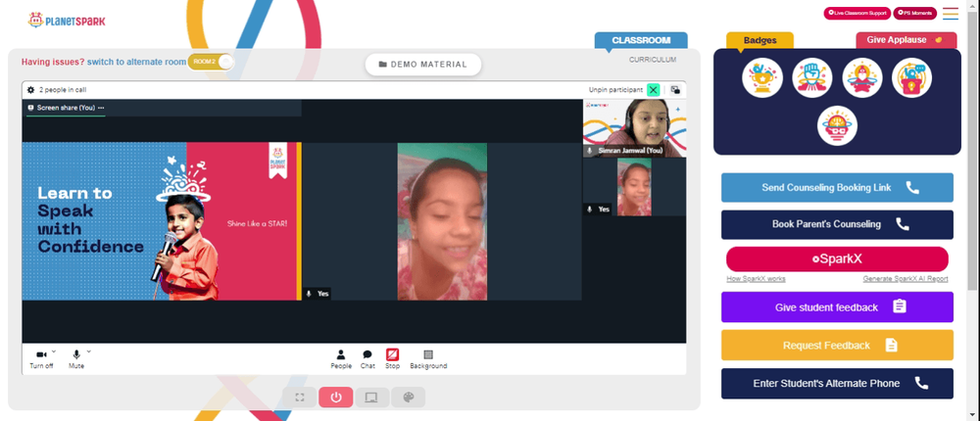Open Background effects

(428, 359)
